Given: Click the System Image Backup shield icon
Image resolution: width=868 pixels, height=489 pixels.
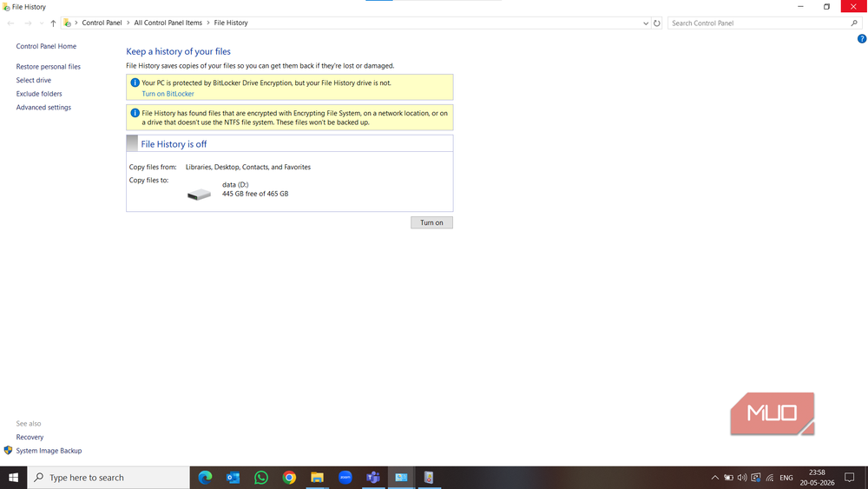Looking at the screenshot, I should pos(8,450).
